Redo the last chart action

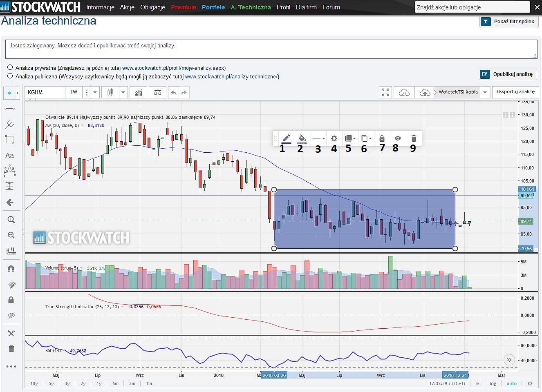(184, 92)
